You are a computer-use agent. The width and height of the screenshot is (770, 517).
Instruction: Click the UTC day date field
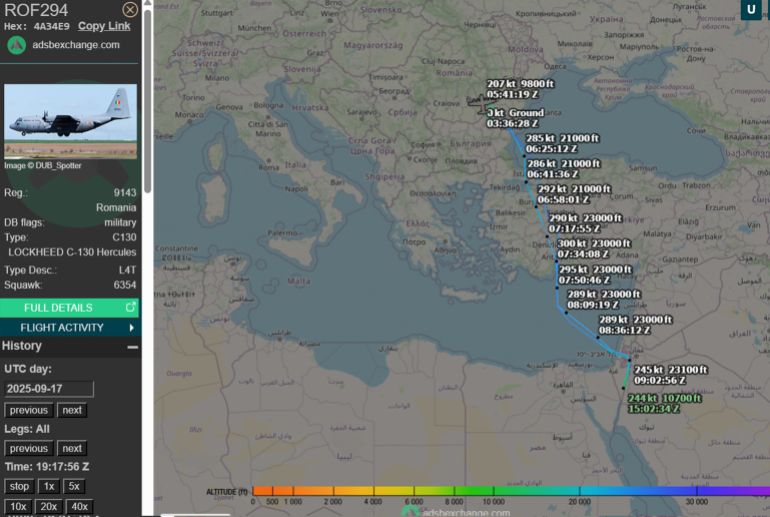click(x=48, y=389)
